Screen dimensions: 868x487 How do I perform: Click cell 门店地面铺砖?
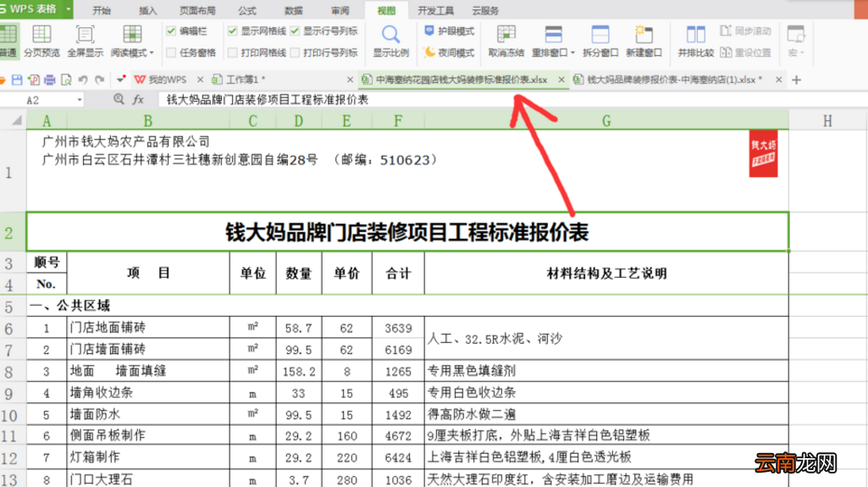148,328
